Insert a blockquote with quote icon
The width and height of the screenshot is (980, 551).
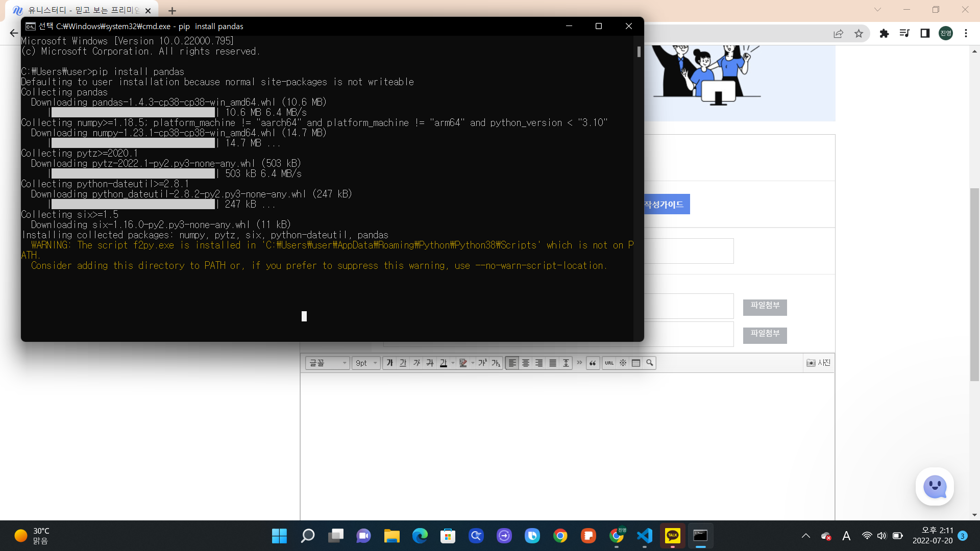click(593, 363)
